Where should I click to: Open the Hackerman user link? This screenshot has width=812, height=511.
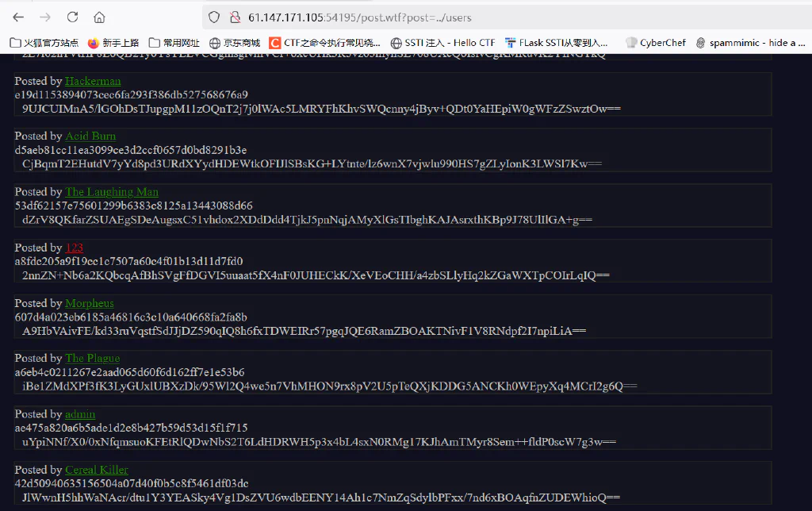[x=93, y=81]
